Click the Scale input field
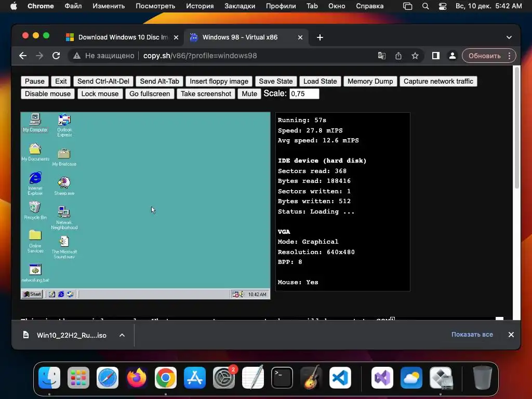Screen dimensions: 532x399 (x=304, y=94)
